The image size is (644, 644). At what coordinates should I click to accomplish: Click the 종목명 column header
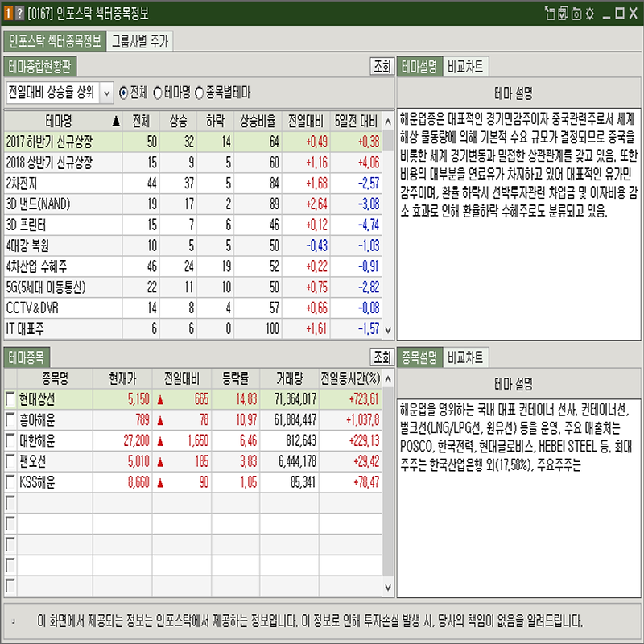[55, 378]
